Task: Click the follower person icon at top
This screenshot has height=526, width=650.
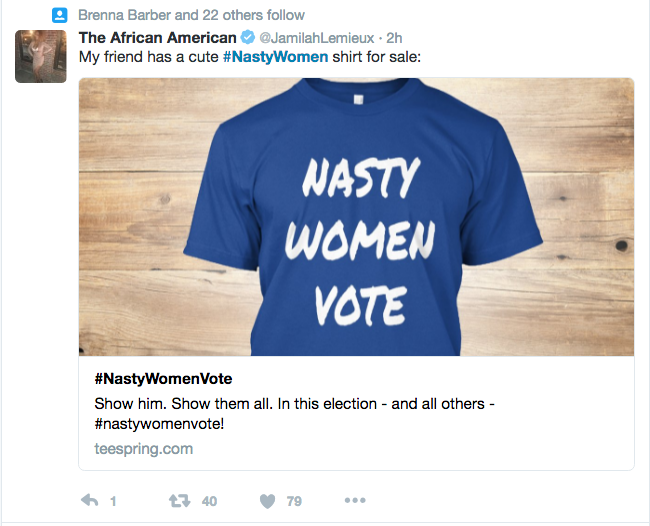Action: click(60, 15)
